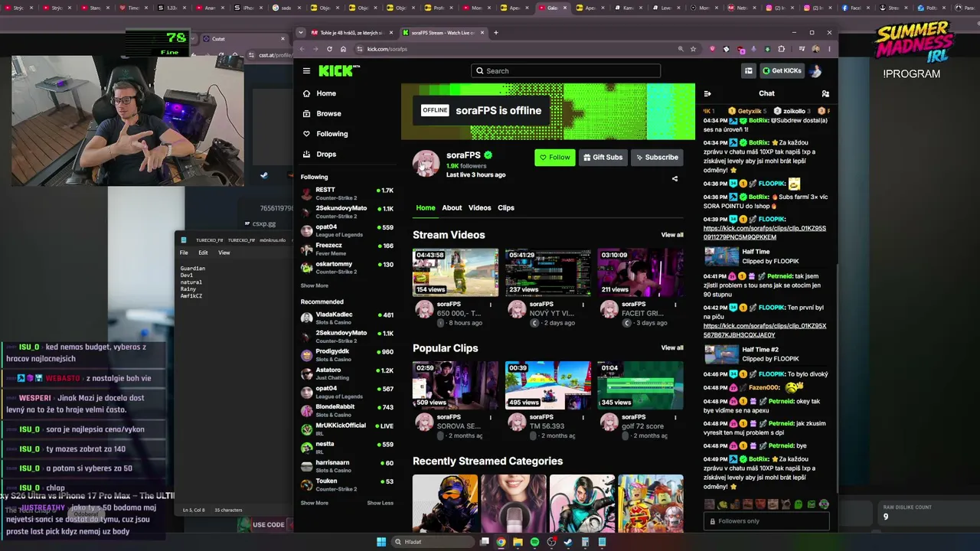
Task: Go back in Chrome browser
Action: click(302, 49)
